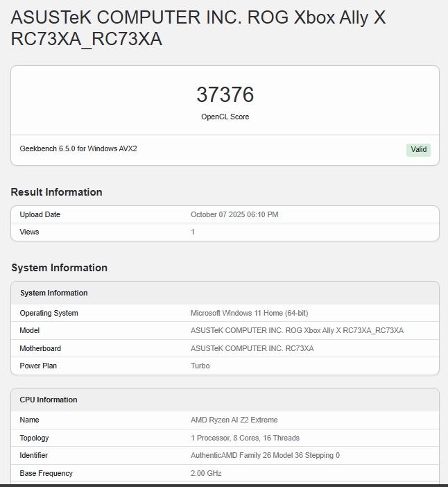Image resolution: width=448 pixels, height=487 pixels.
Task: Click the Topology value with 8 Cores
Action: [x=245, y=438]
